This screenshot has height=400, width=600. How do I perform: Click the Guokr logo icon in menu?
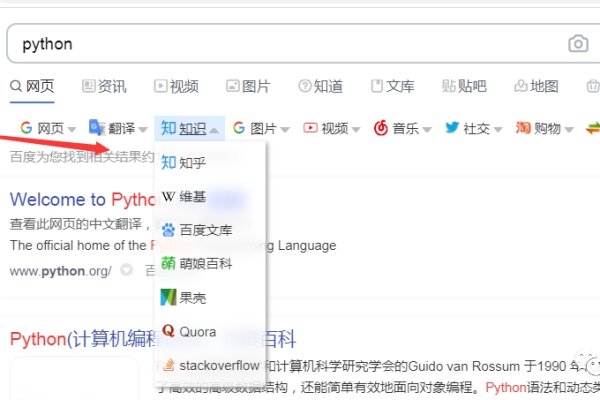168,297
